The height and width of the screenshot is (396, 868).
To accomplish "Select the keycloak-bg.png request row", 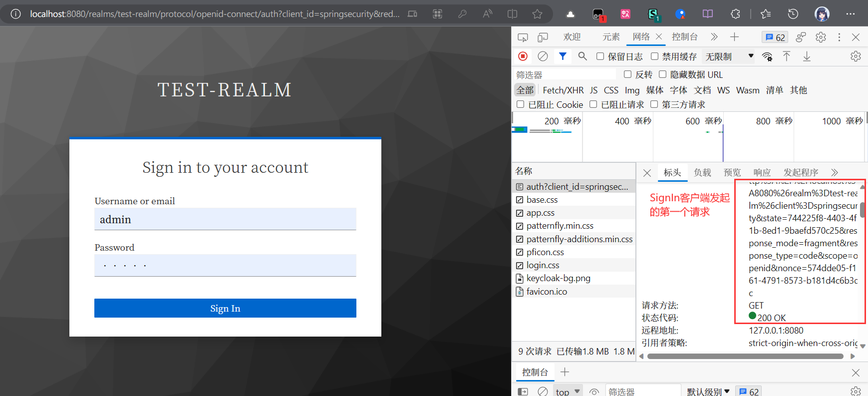I will click(574, 278).
